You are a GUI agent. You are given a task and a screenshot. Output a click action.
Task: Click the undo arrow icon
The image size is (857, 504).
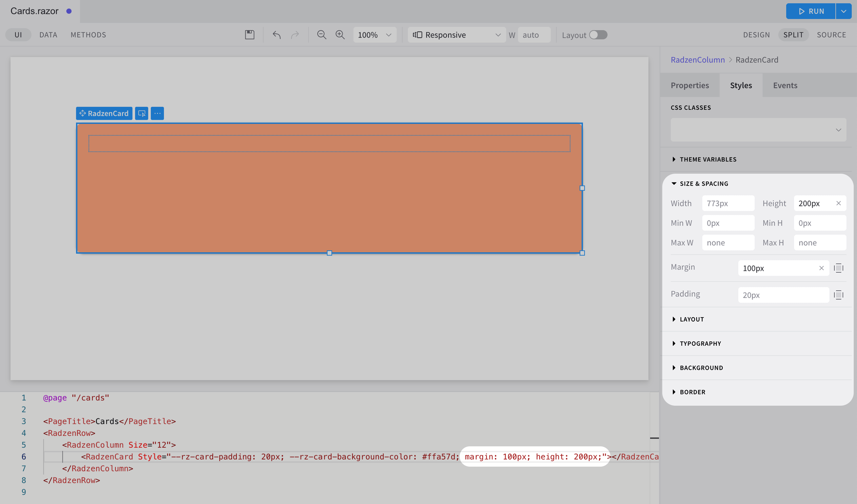point(276,35)
